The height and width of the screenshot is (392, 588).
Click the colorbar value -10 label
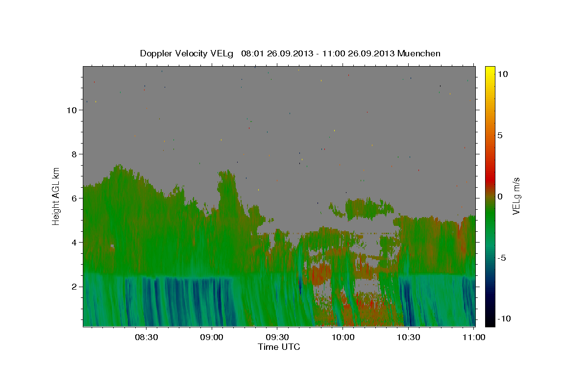click(x=503, y=318)
